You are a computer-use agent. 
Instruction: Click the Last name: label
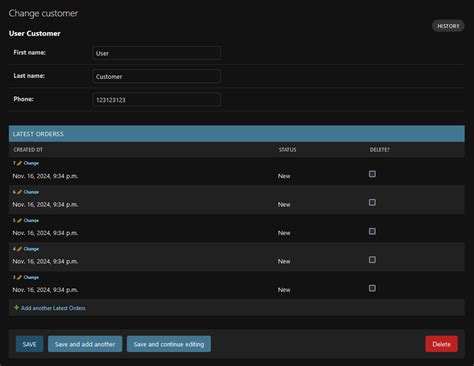click(29, 76)
